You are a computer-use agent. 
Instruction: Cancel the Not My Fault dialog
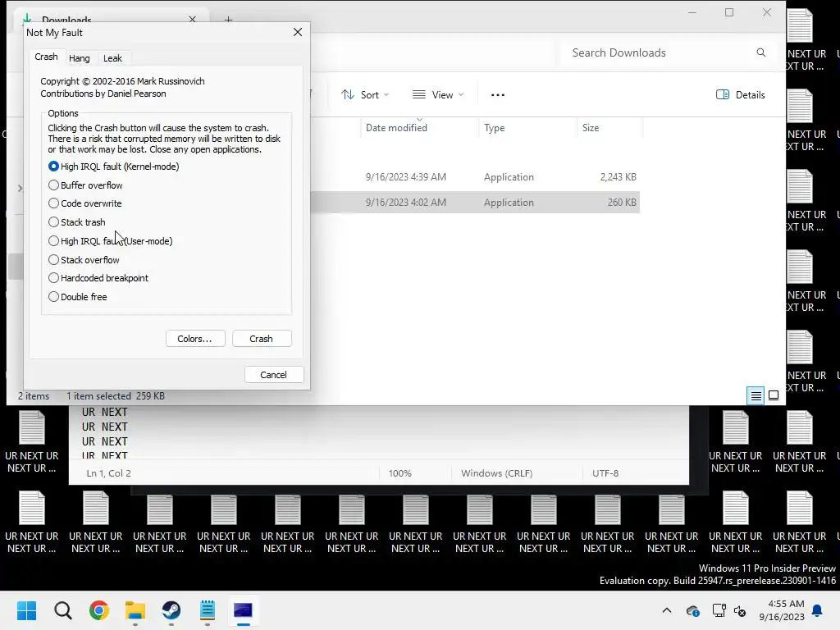[274, 374]
